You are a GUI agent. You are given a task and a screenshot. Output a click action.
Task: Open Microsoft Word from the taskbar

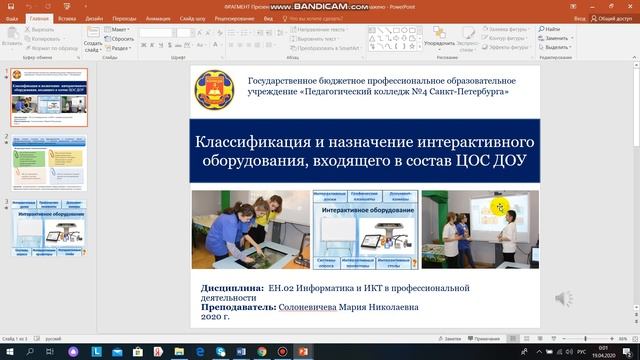click(241, 351)
